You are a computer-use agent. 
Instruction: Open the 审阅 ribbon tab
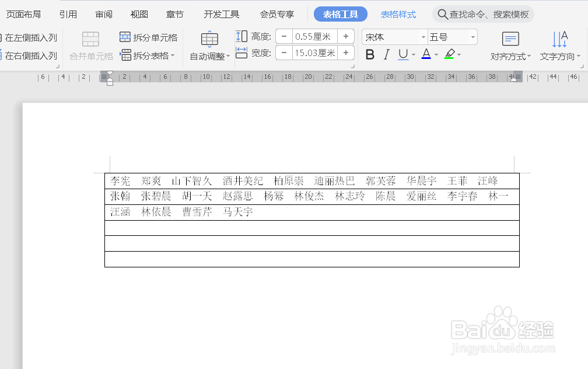click(103, 14)
